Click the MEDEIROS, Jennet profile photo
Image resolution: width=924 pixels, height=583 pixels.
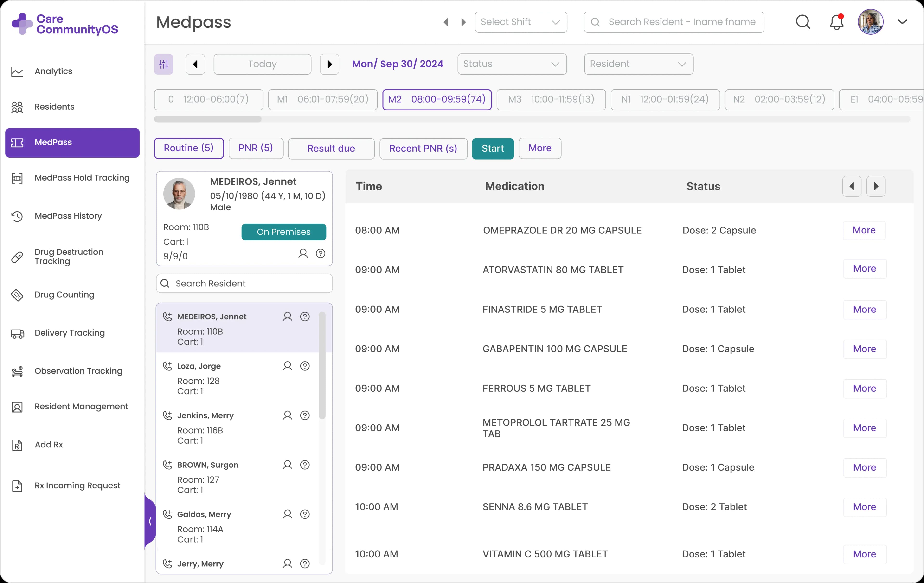click(179, 194)
